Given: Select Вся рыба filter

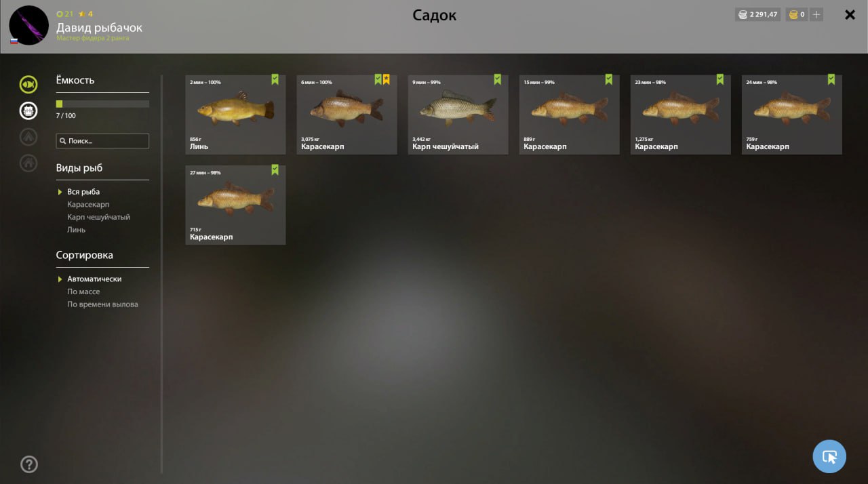Looking at the screenshot, I should [83, 192].
